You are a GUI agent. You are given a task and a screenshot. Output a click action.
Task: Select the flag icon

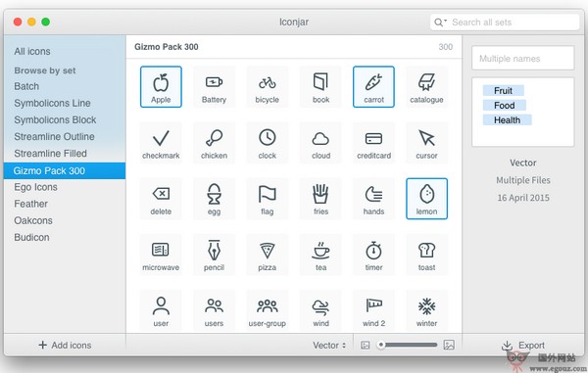pos(267,199)
